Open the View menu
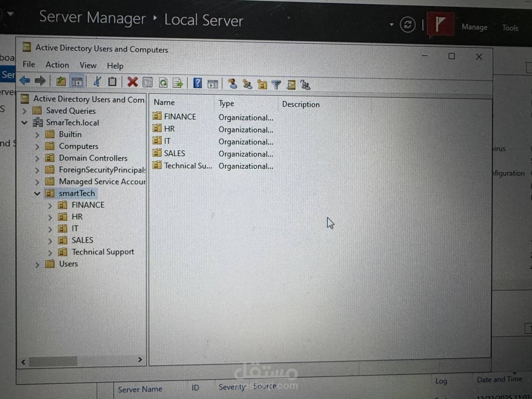This screenshot has width=532, height=399. tap(88, 65)
